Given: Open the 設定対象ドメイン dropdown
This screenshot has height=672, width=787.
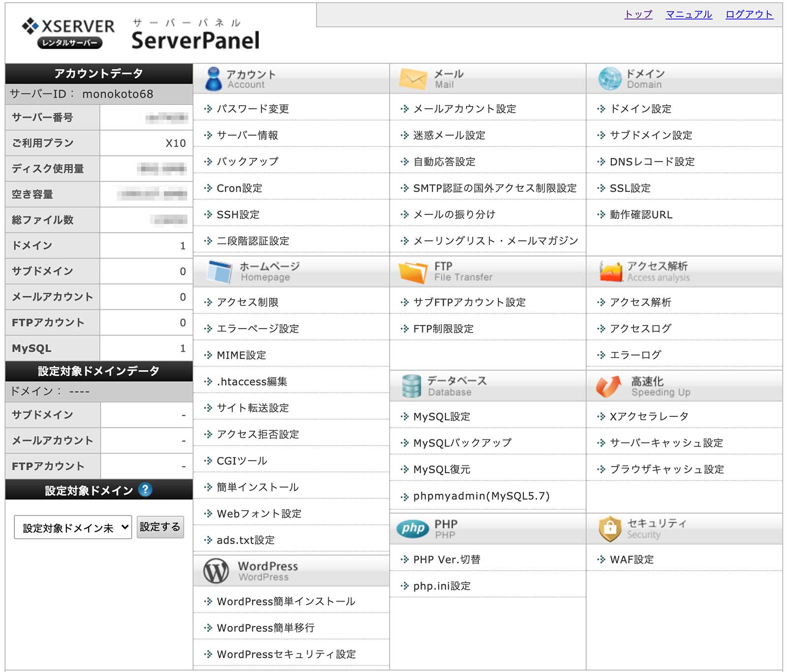Looking at the screenshot, I should click(73, 527).
